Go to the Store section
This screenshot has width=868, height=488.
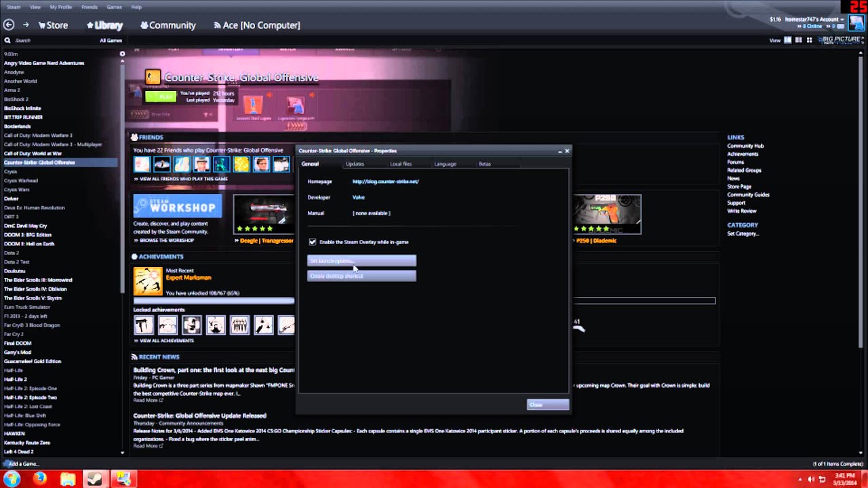coord(53,25)
